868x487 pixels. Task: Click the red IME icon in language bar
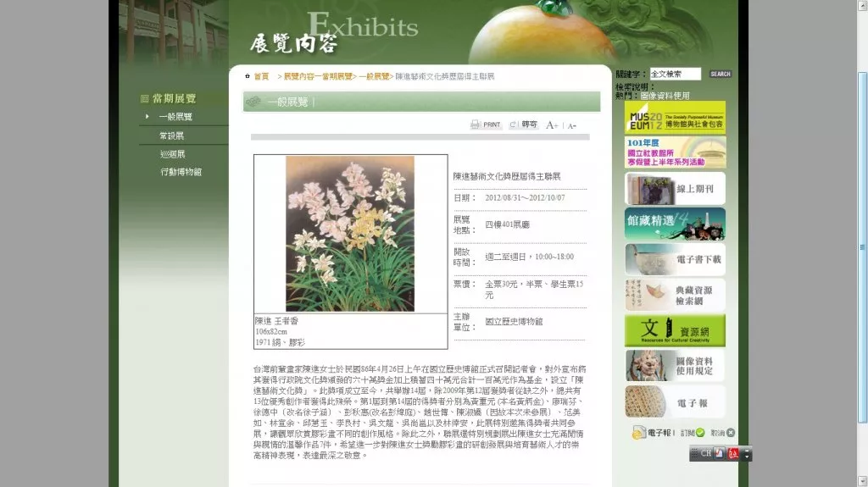pos(733,454)
